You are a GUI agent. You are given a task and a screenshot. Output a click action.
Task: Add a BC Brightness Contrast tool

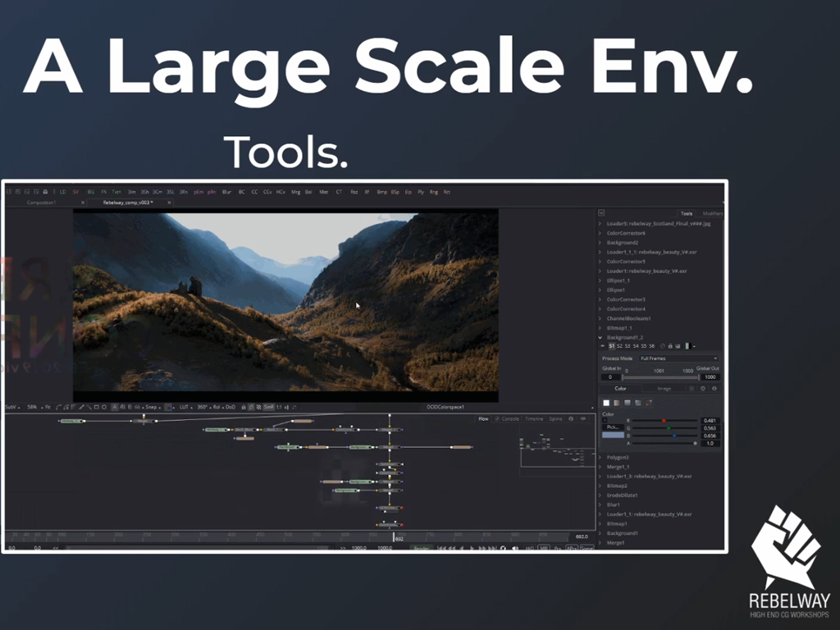(x=242, y=192)
